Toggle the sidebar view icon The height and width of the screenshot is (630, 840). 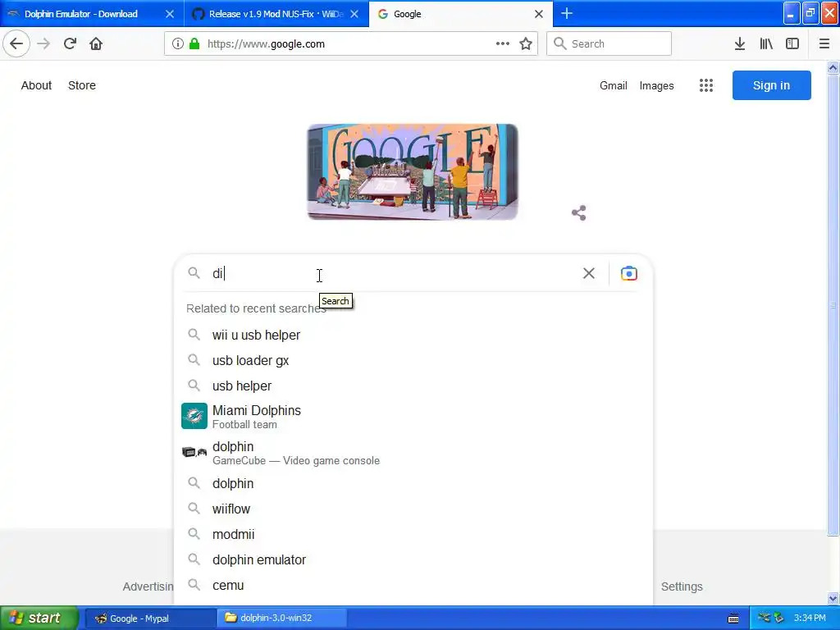(x=792, y=44)
